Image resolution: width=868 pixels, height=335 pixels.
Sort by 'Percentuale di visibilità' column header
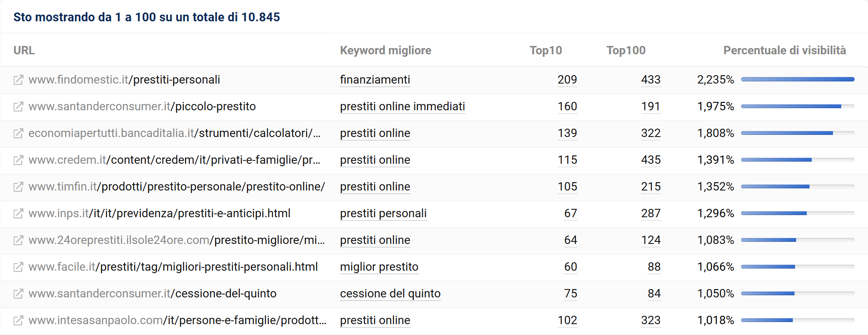784,50
